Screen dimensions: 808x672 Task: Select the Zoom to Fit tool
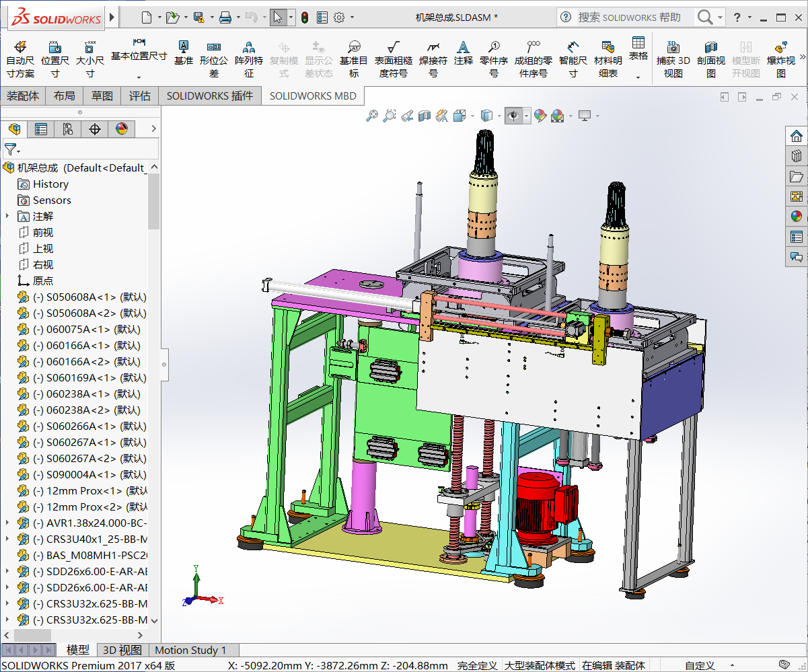click(373, 116)
